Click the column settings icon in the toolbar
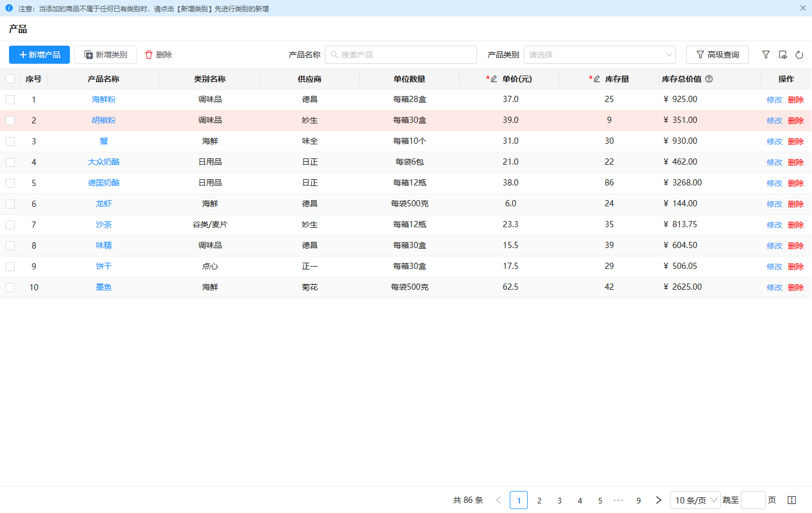The width and height of the screenshot is (812, 513). coord(783,55)
